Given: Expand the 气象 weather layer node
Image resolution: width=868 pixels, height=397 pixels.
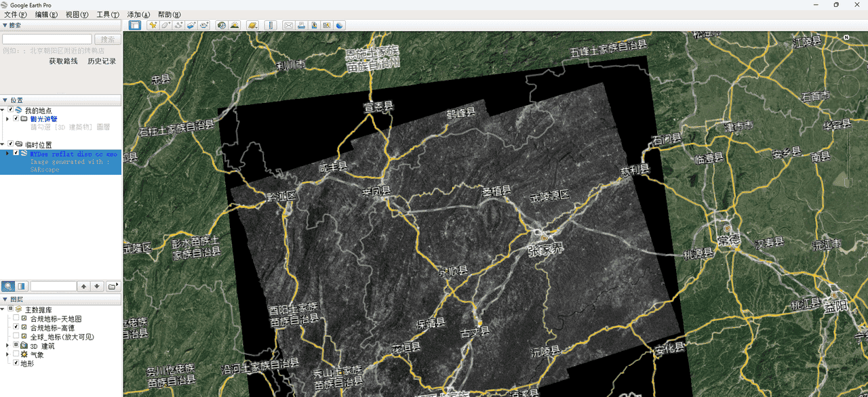Looking at the screenshot, I should point(7,354).
